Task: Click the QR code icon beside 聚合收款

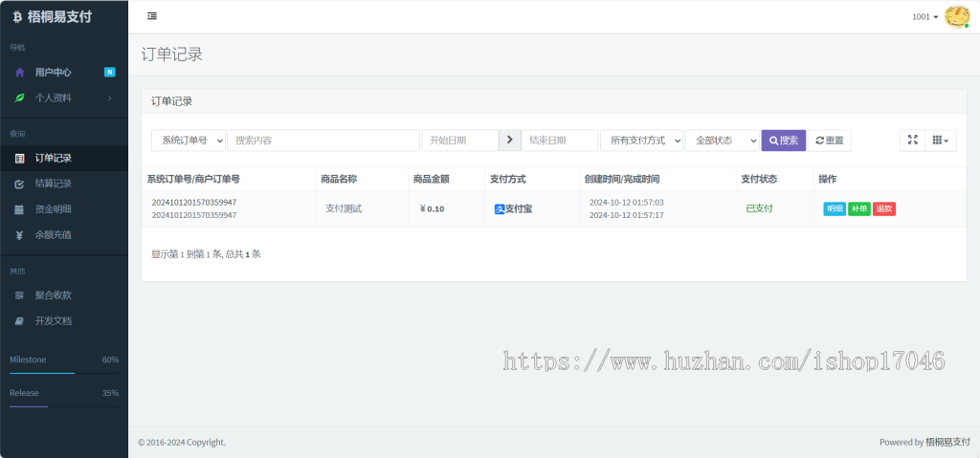Action: 19,295
